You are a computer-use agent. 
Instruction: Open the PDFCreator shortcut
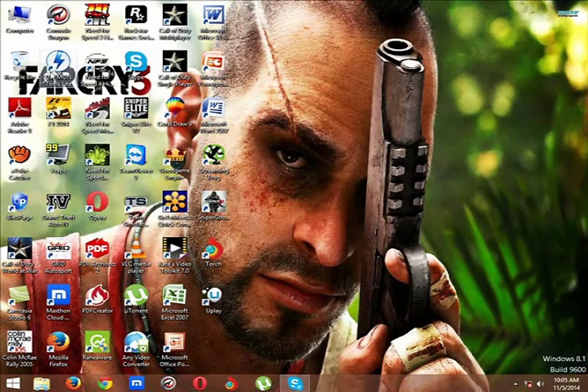pos(97,299)
